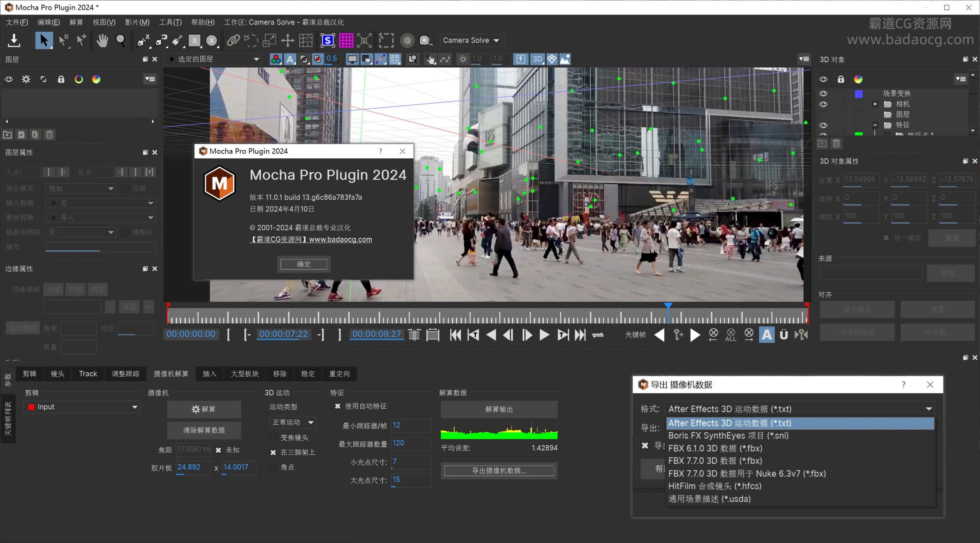Click 确定 in the about dialog
This screenshot has height=543, width=980.
point(304,264)
